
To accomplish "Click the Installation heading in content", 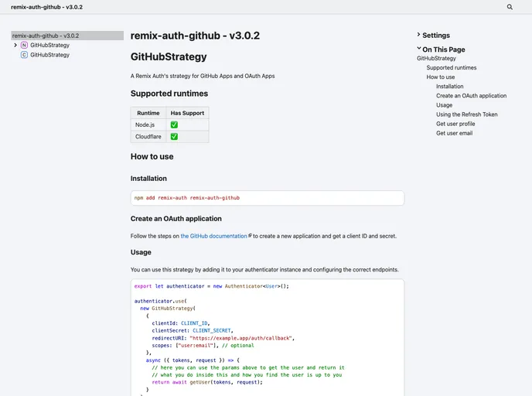I will coord(148,179).
